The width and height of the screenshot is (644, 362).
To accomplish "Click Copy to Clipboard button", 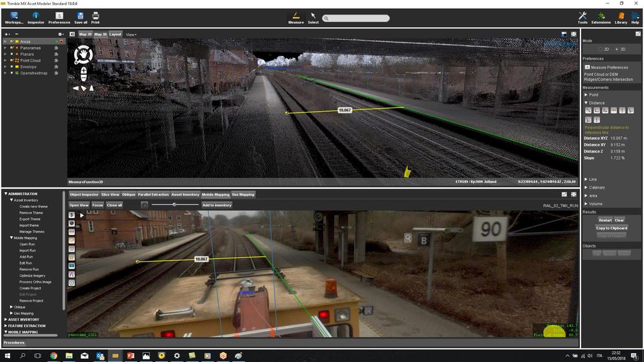I will tap(611, 228).
